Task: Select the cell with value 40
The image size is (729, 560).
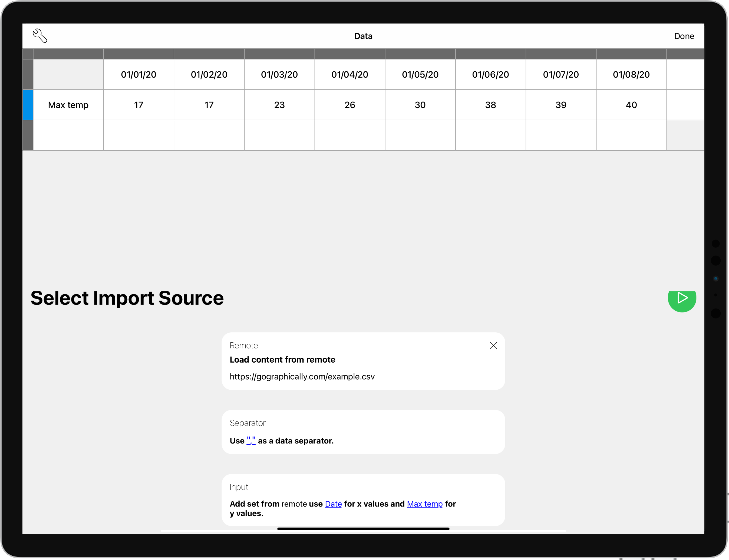Action: (x=631, y=105)
